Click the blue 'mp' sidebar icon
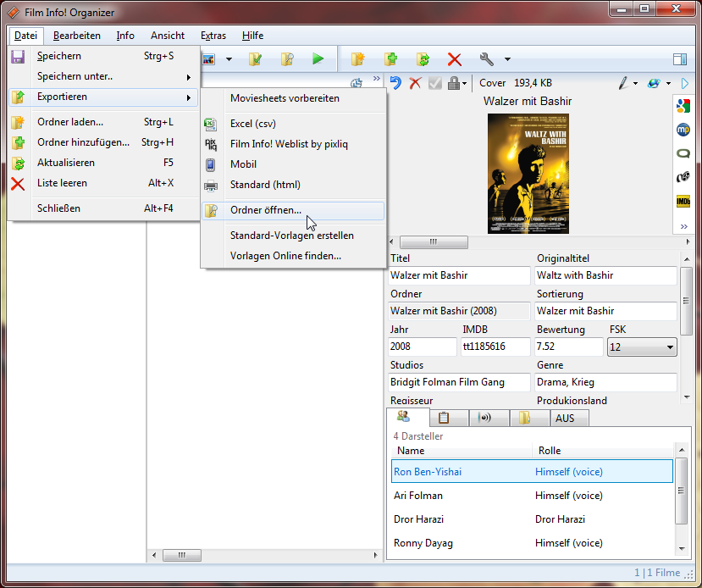Viewport: 702px width, 588px height. tap(683, 130)
